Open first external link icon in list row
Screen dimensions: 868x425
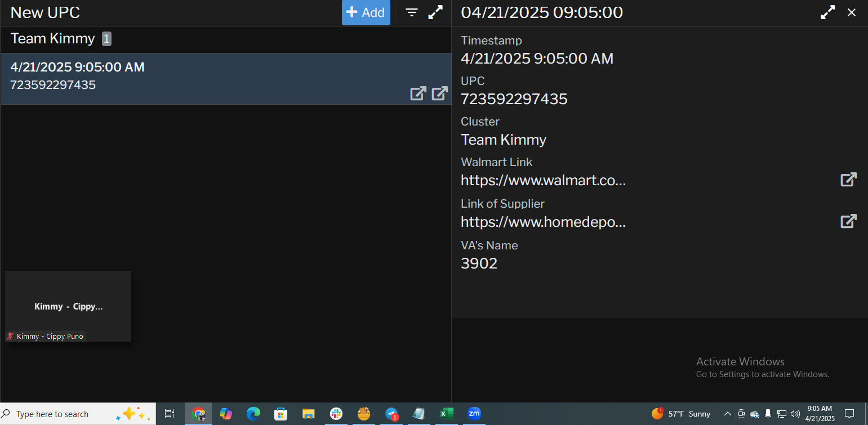418,93
